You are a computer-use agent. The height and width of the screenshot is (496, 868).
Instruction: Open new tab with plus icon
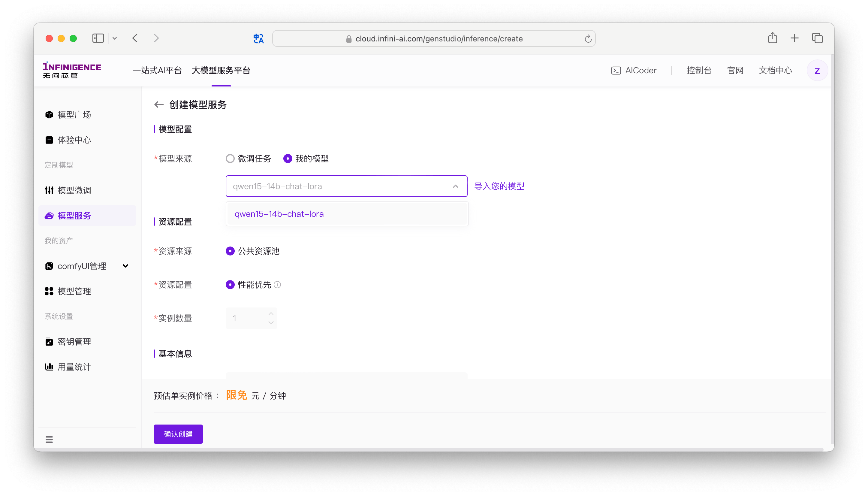click(x=794, y=38)
